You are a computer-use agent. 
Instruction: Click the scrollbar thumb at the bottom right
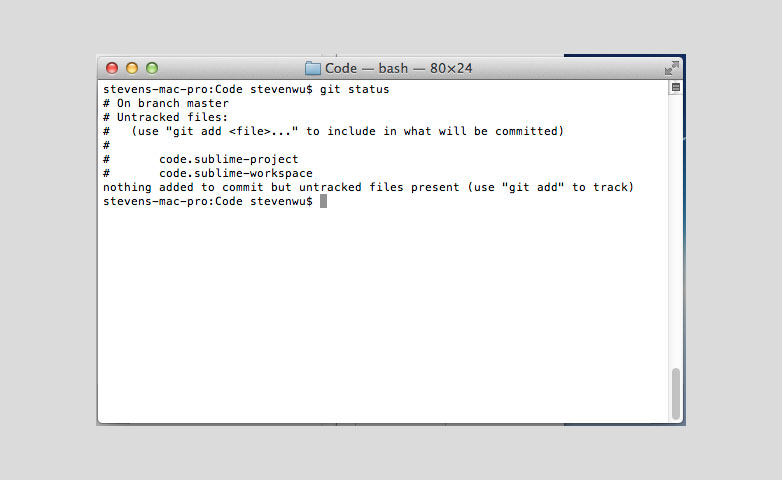(675, 394)
